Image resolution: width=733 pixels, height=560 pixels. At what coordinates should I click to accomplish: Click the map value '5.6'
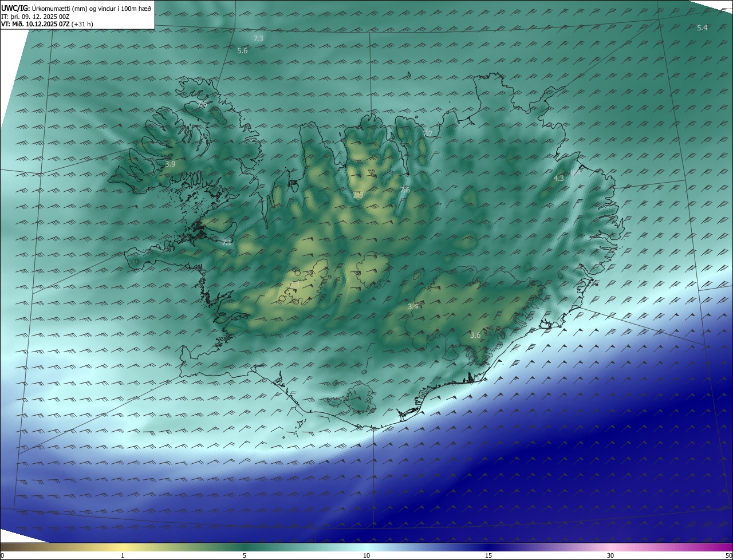tap(242, 51)
